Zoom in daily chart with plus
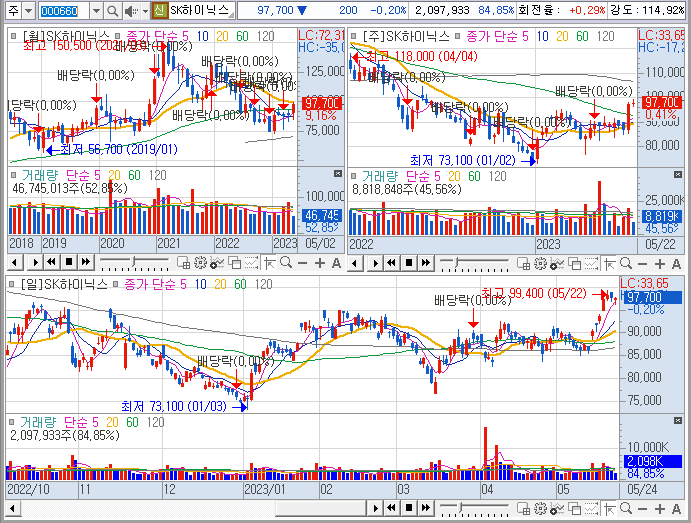This screenshot has height=523, width=691. (660, 509)
